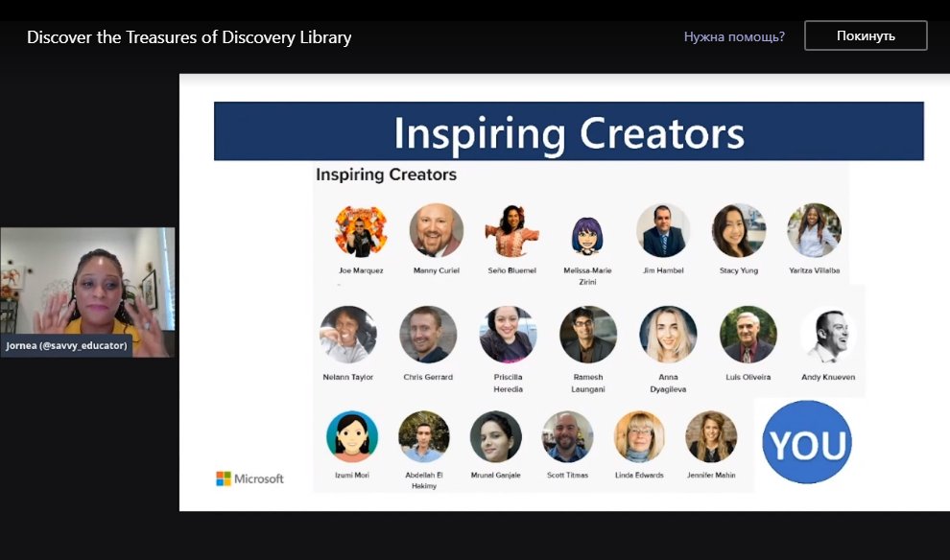This screenshot has height=560, width=950.
Task: Click Anna Dyagileva's avatar
Action: [668, 335]
